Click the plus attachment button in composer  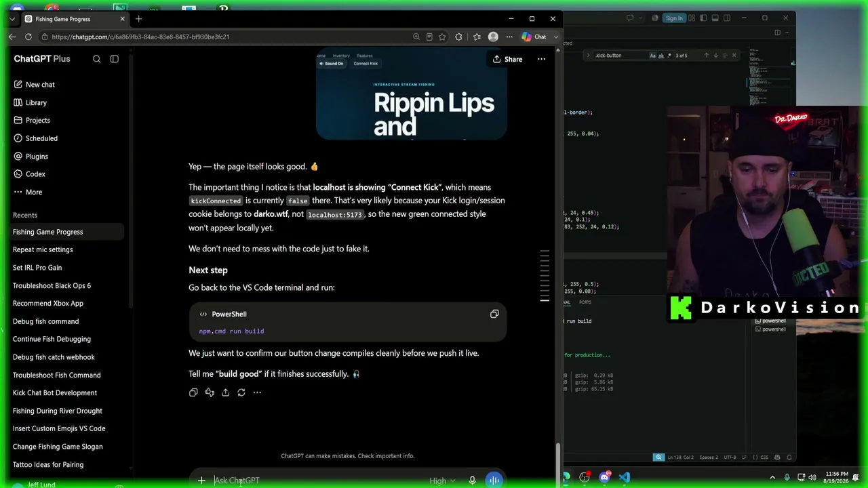pyautogui.click(x=201, y=481)
